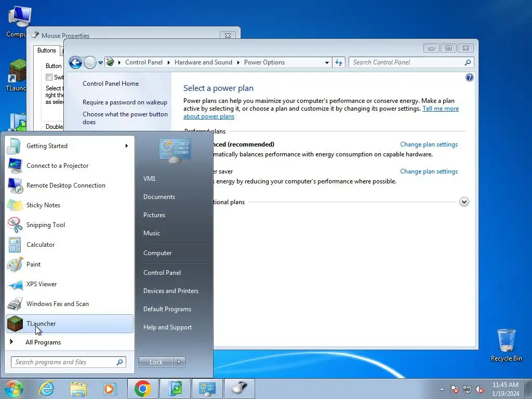Open Windows Fax and Scan
The height and width of the screenshot is (399, 532).
(70, 303)
